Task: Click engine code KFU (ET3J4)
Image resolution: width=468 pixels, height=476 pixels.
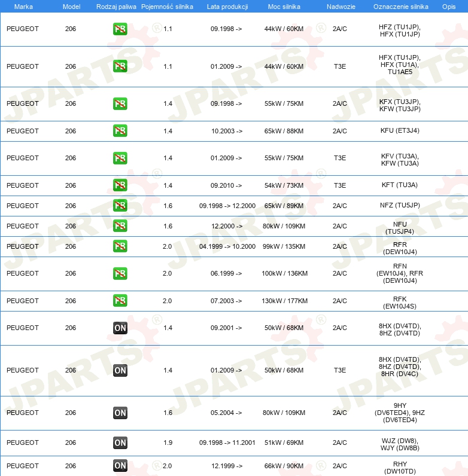Action: point(400,130)
